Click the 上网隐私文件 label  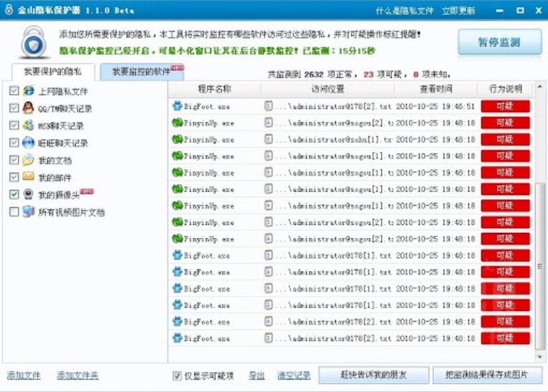63,92
